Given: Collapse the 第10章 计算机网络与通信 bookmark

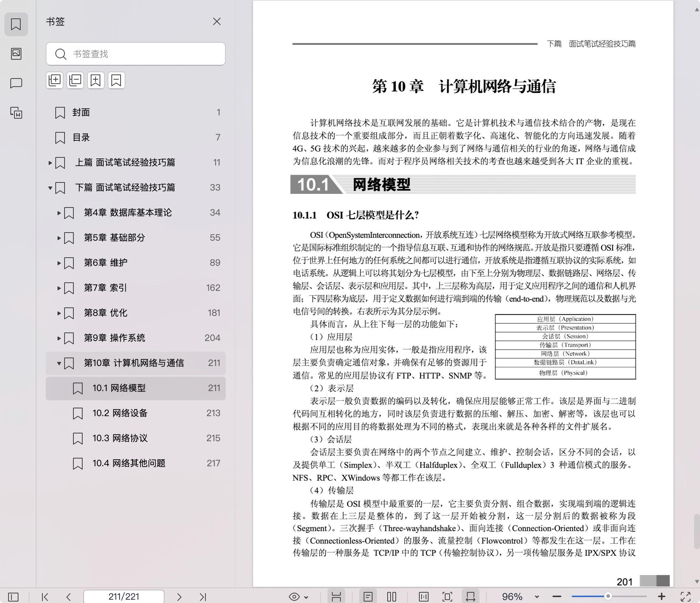Looking at the screenshot, I should tap(59, 363).
